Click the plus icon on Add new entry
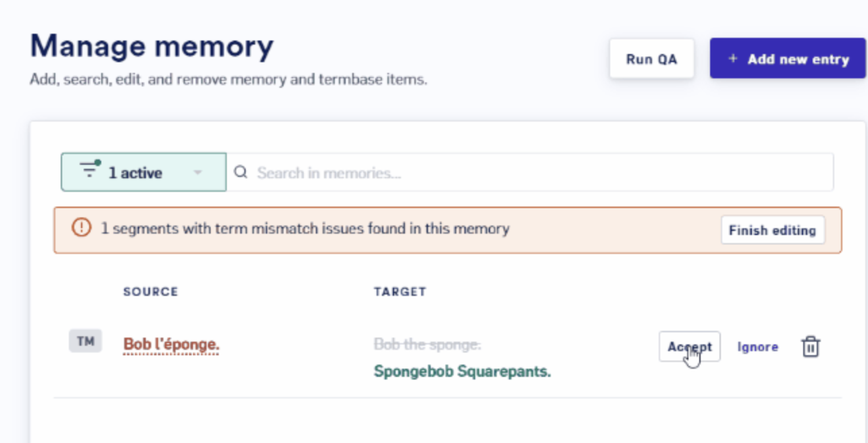Screen dimensions: 868x443 point(733,59)
